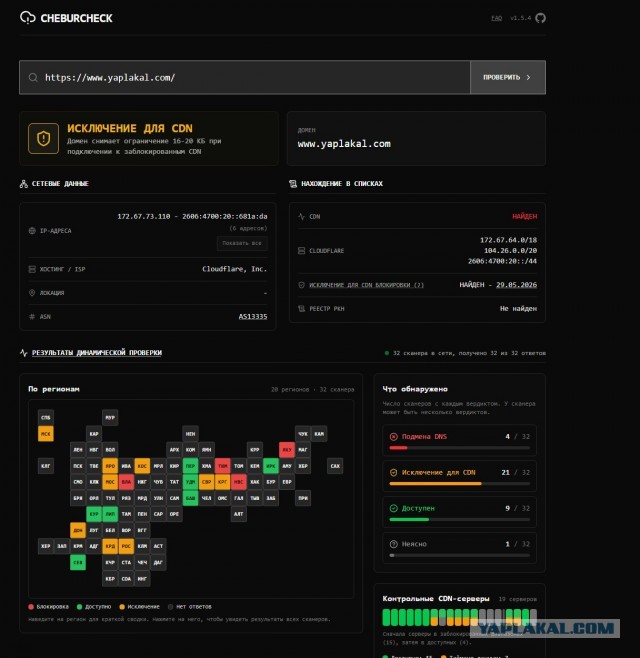Open the Результаты динамической проверки heading link
640x658 pixels.
pos(97,352)
